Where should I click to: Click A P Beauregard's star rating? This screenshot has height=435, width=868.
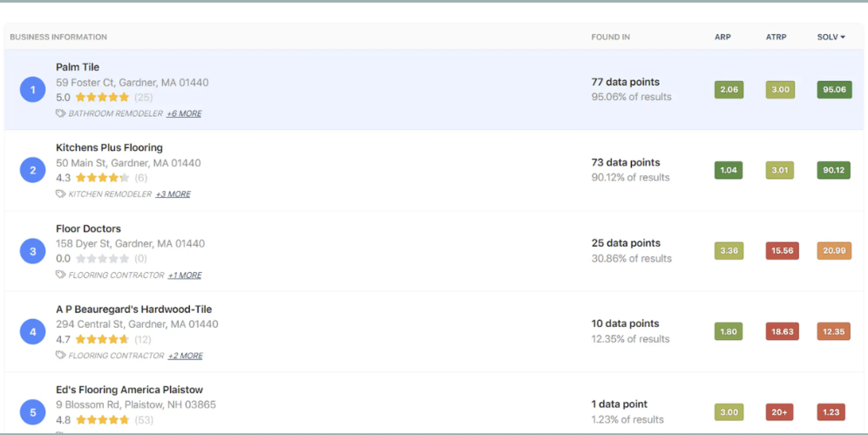click(102, 339)
